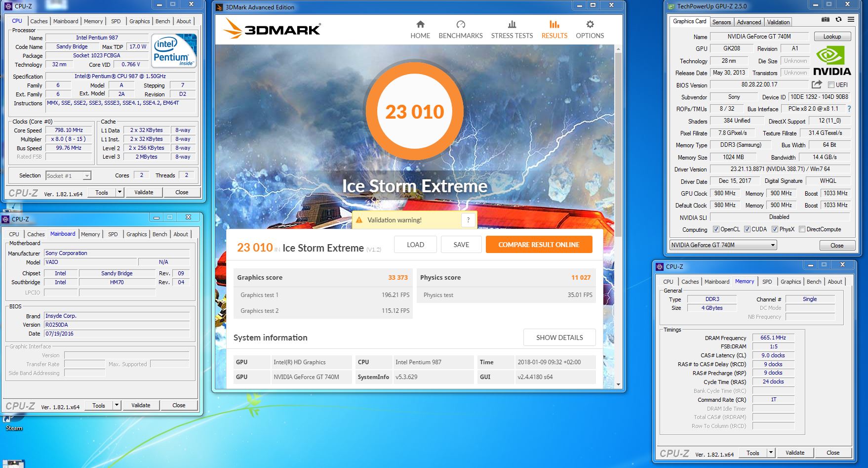Screen dimensions: 868x468
Task: Open the Benchmarks section in 3DMark
Action: click(461, 30)
